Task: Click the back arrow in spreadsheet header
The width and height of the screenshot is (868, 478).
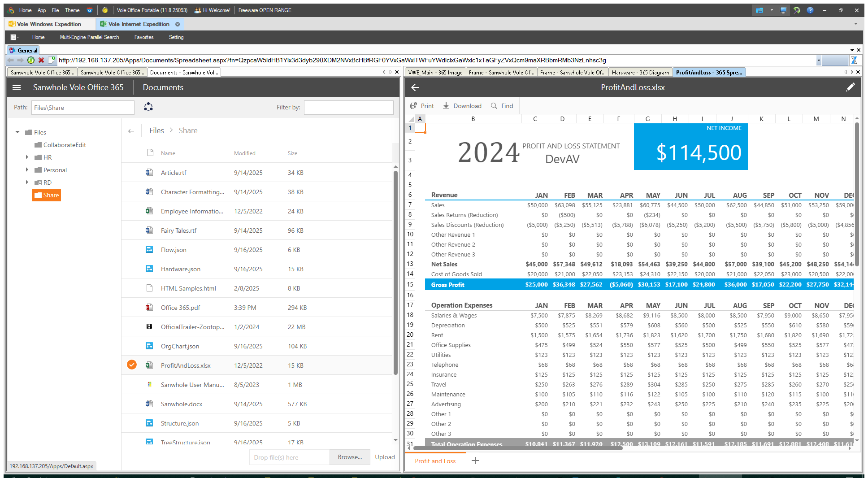Action: tap(415, 87)
